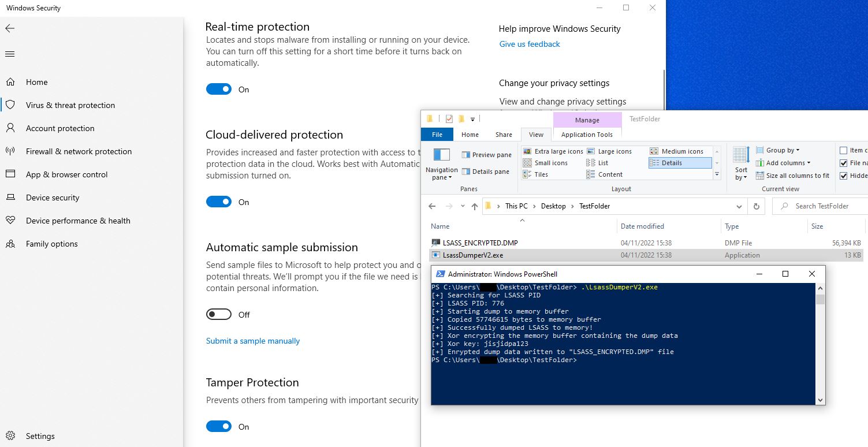Switch to the Home ribbon tab

470,135
